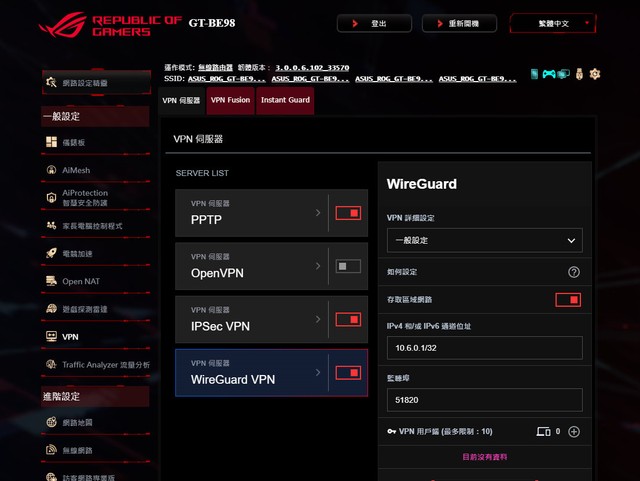Enable the OpenVPN server switch
This screenshot has width=640, height=481.
(348, 266)
